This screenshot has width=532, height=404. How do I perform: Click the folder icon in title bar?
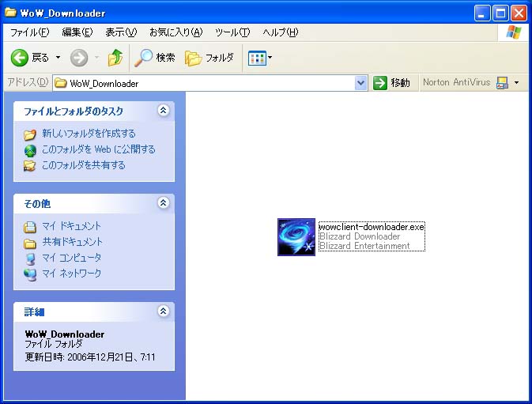click(x=11, y=13)
